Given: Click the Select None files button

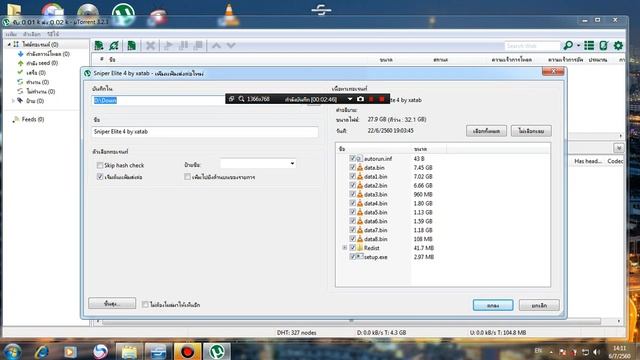Looking at the screenshot, I should 531,131.
